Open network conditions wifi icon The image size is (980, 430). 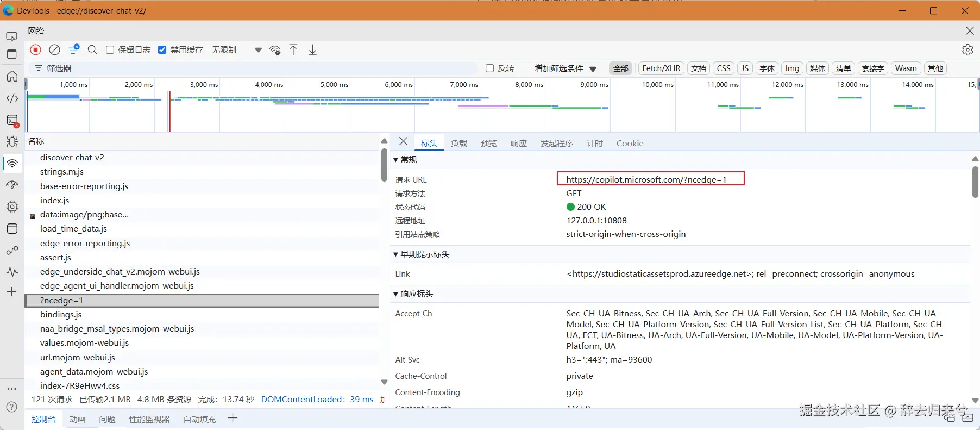[275, 50]
